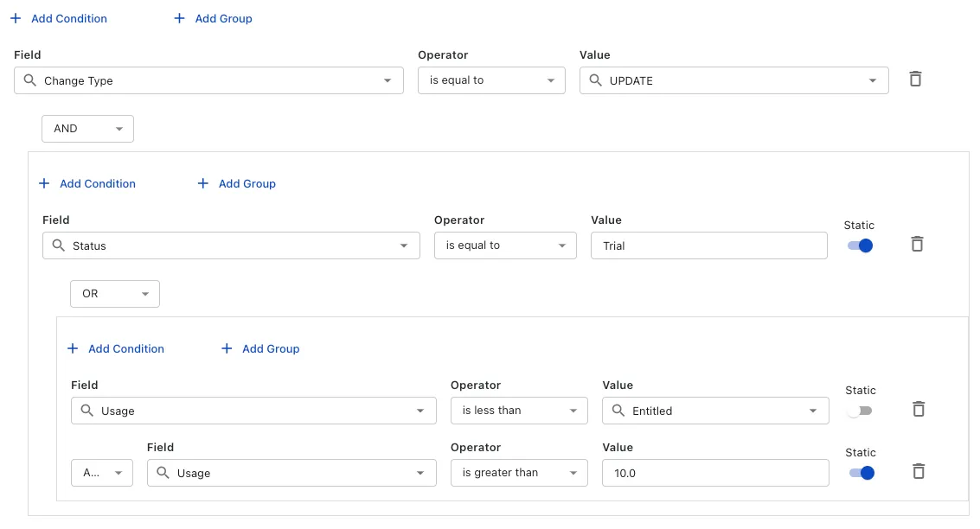
Task: Delete the Usage is less than condition
Action: point(918,409)
